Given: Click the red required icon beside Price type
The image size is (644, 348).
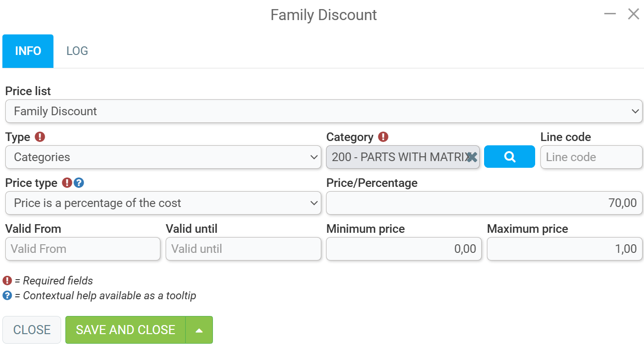Looking at the screenshot, I should point(67,183).
